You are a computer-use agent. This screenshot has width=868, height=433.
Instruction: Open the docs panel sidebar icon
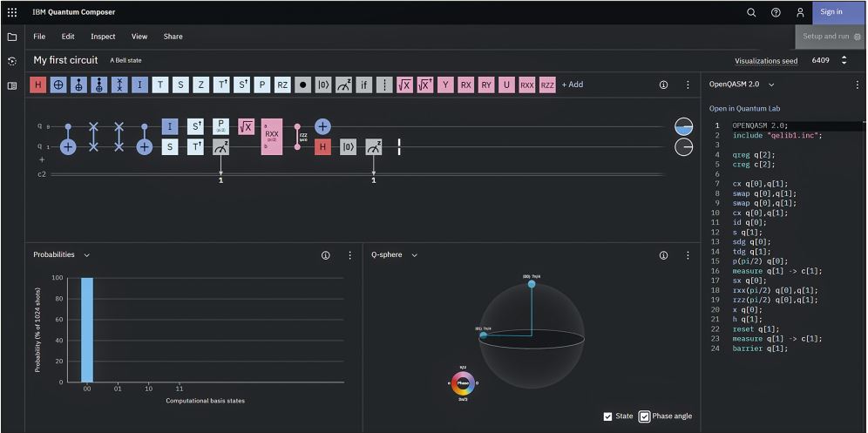(12, 86)
